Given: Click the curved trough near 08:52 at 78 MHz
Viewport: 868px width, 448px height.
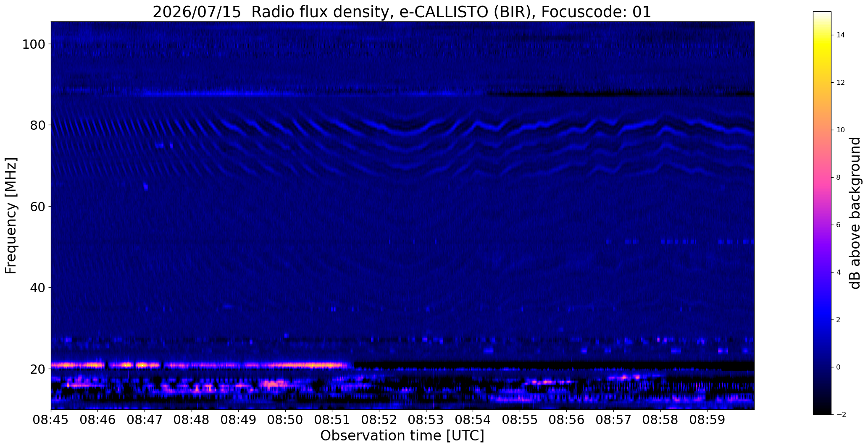Looking at the screenshot, I should [405, 131].
